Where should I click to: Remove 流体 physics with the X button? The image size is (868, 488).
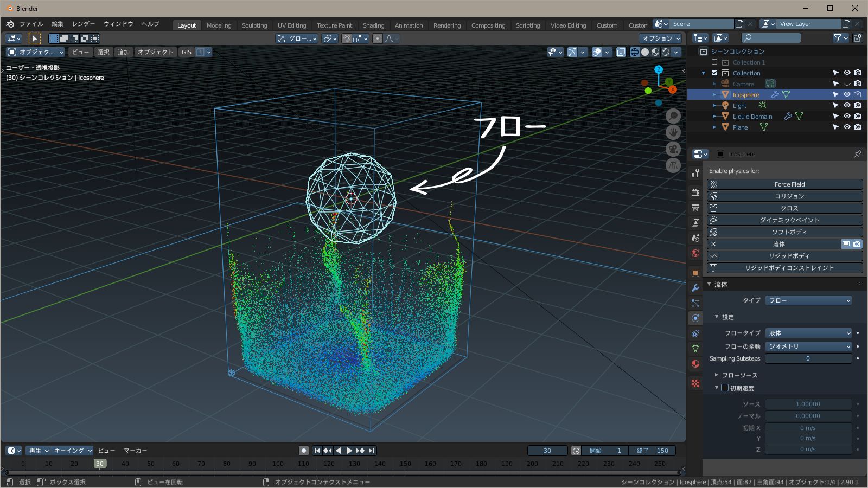713,244
